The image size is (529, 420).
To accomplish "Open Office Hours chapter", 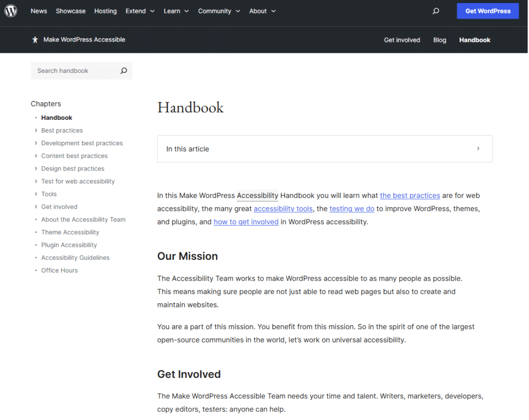I will [x=59, y=271].
